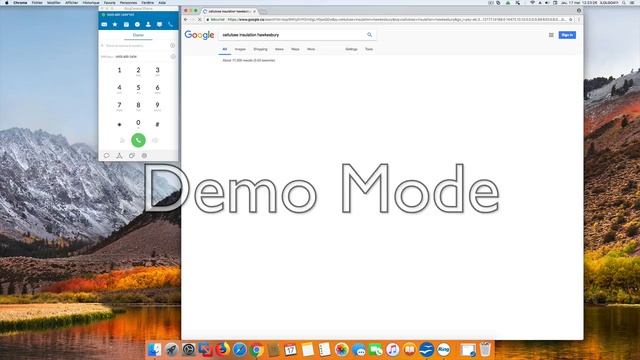Open the favorites star in RingCentral Phone
The width and height of the screenshot is (640, 360).
pyautogui.click(x=115, y=24)
